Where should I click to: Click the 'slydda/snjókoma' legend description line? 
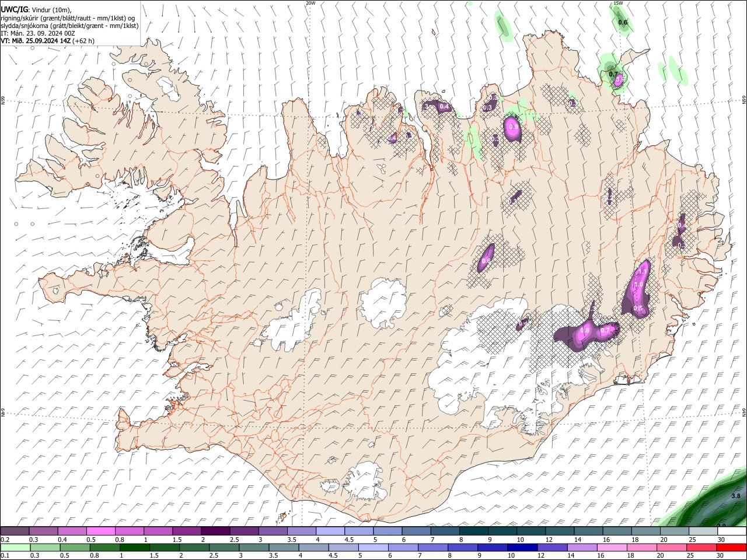click(x=69, y=26)
